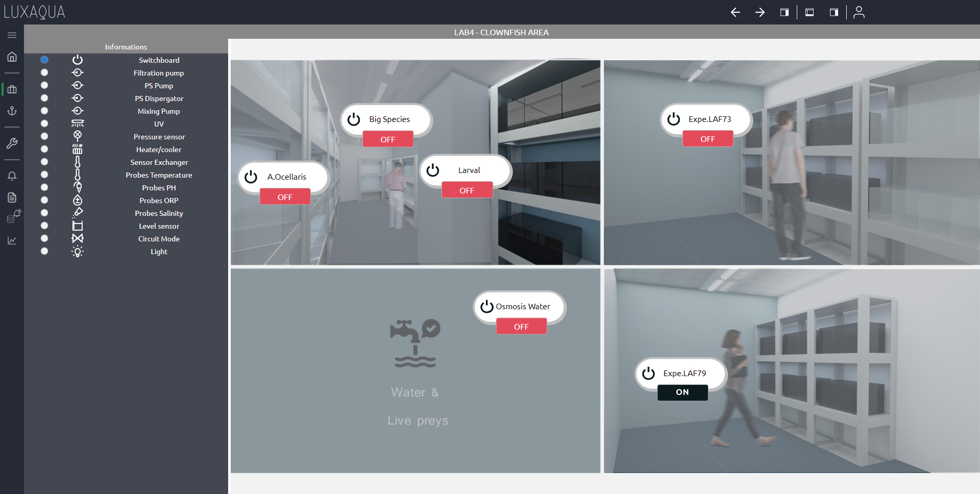
Task: Open the user profile icon top right
Action: point(859,12)
